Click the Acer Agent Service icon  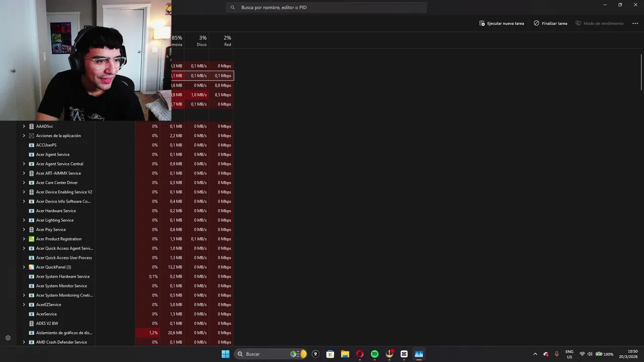coord(32,154)
